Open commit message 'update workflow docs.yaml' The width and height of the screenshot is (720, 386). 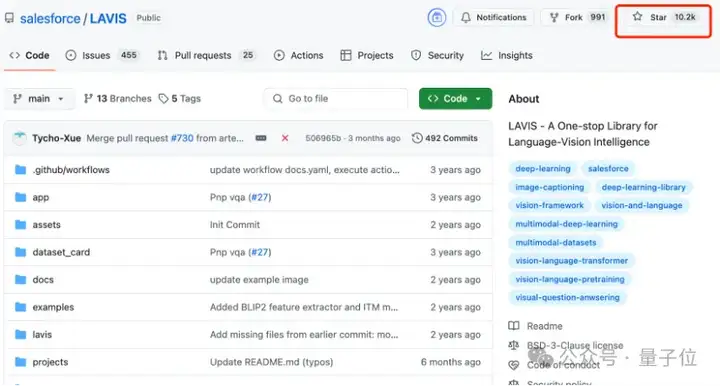[304, 170]
